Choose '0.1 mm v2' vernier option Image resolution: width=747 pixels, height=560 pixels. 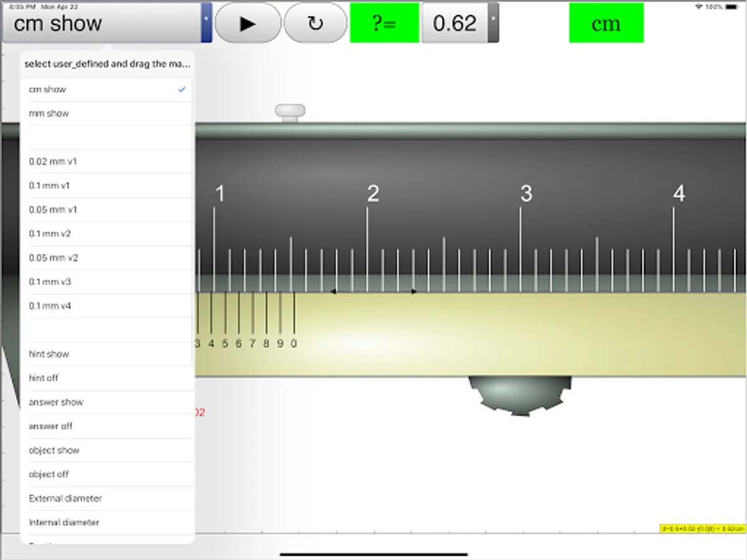tap(107, 234)
